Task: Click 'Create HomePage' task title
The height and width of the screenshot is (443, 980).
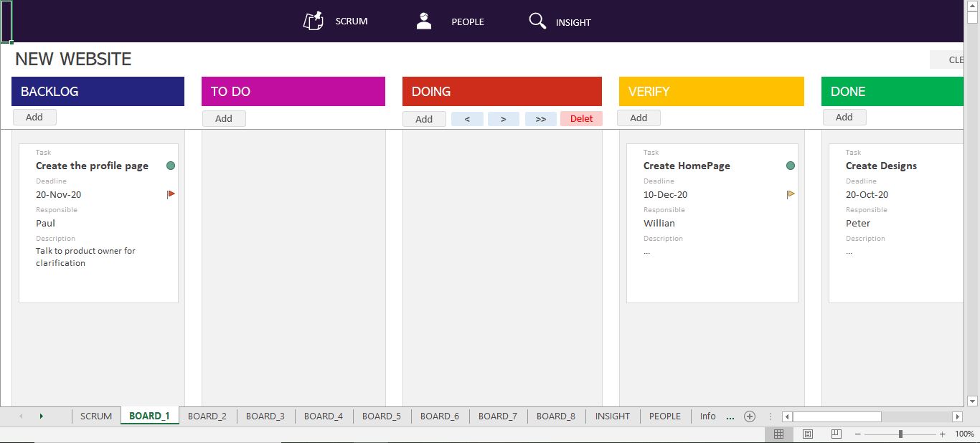Action: [687, 166]
